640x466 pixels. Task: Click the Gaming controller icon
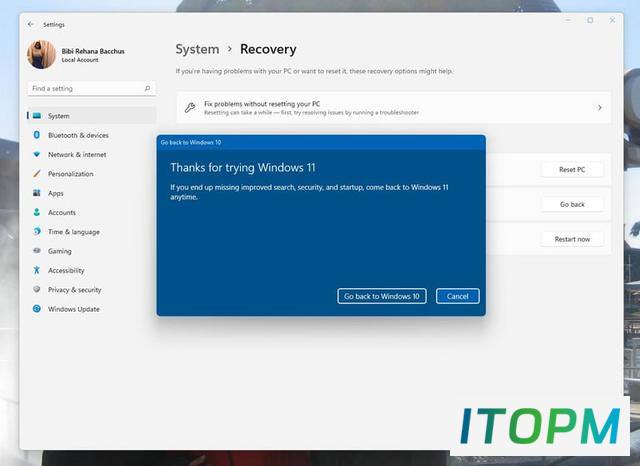tap(37, 251)
